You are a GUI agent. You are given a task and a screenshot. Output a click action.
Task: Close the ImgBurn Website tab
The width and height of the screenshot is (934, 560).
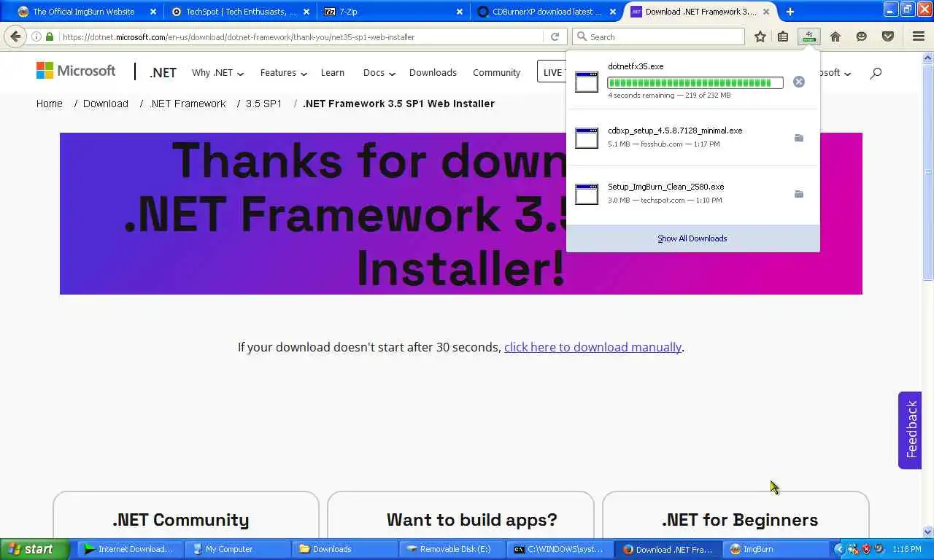(x=153, y=12)
